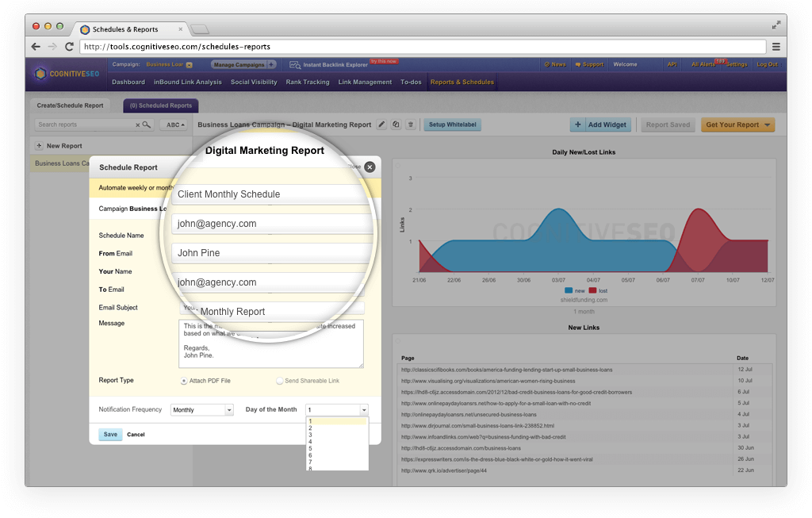Choose day 5 in the dropdown list
Viewport: 812px width, 518px height.
336,448
